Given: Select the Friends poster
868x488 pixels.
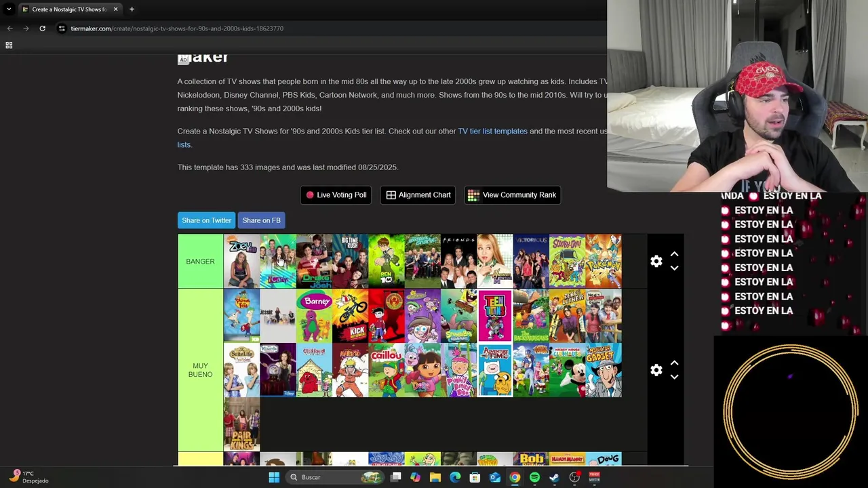Looking at the screenshot, I should pos(458,262).
